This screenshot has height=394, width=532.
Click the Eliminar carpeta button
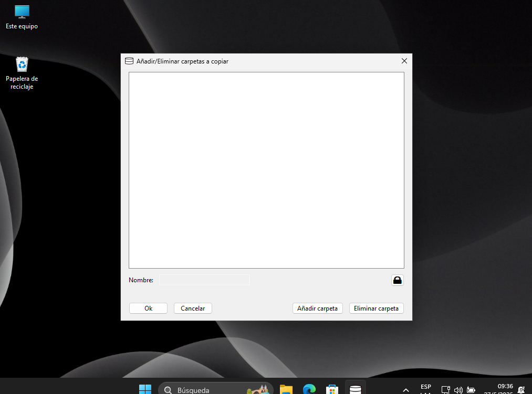[376, 308]
